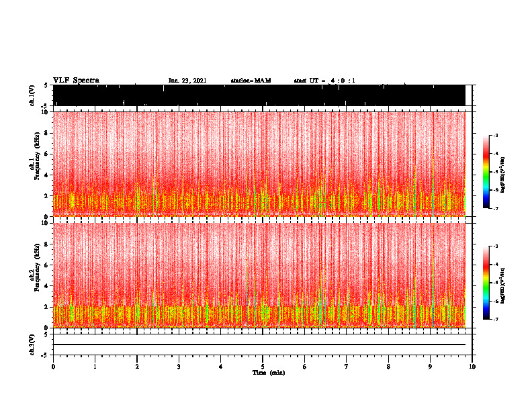Click the "8" kHz tick of ch.2 spectrogram
Viewport: 532px width, 411px height.
pos(47,244)
